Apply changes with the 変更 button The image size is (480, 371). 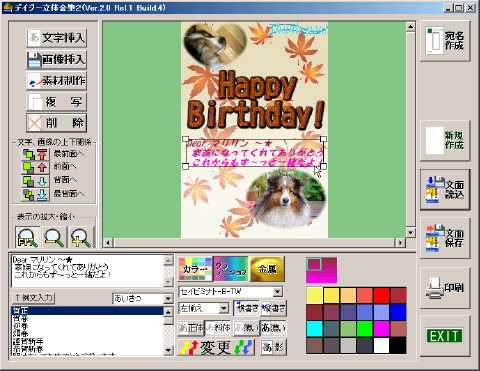216,347
